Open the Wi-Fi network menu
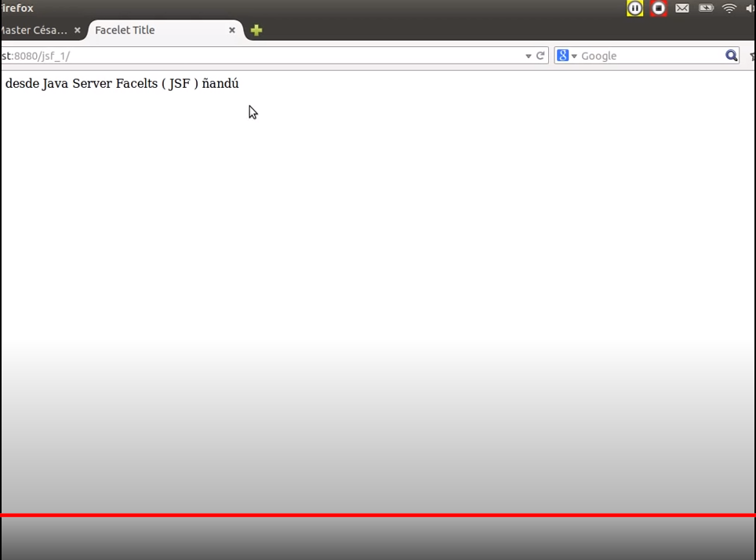The height and width of the screenshot is (560, 756). pyautogui.click(x=729, y=8)
